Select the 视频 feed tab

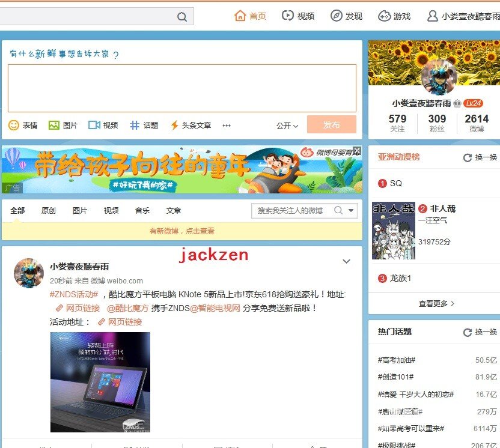coord(111,211)
